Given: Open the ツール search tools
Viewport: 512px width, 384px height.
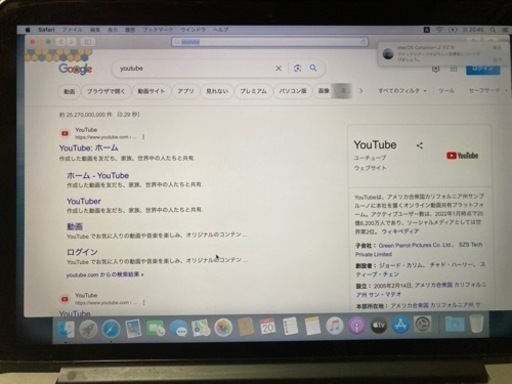Looking at the screenshot, I should pyautogui.click(x=446, y=90).
